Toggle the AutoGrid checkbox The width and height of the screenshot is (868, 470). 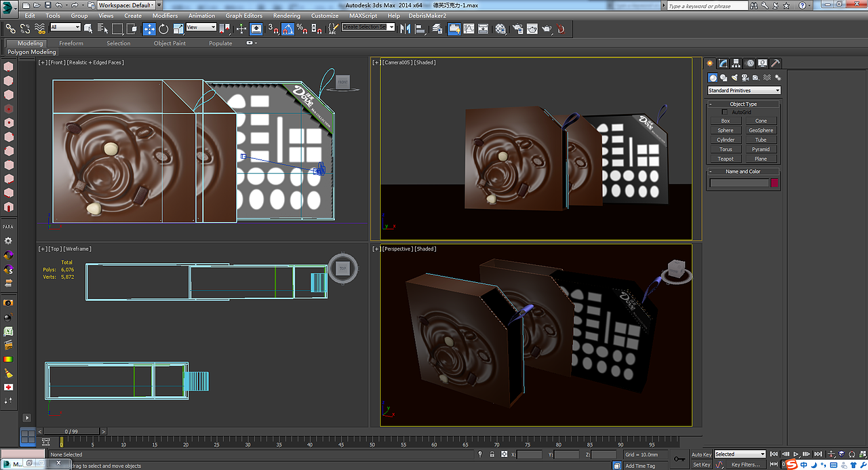coord(724,112)
